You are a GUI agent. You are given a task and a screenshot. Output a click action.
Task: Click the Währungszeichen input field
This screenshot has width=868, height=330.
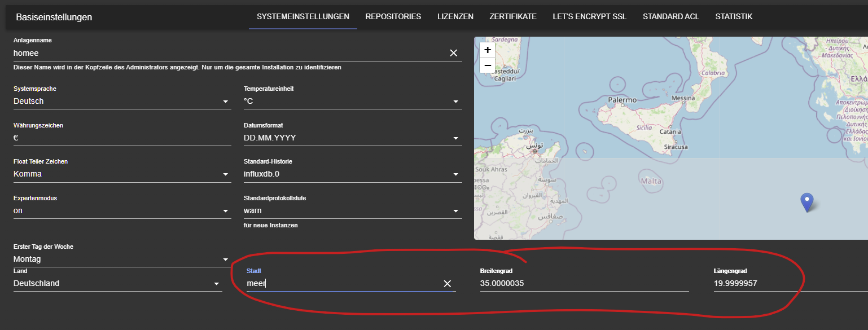click(x=122, y=138)
